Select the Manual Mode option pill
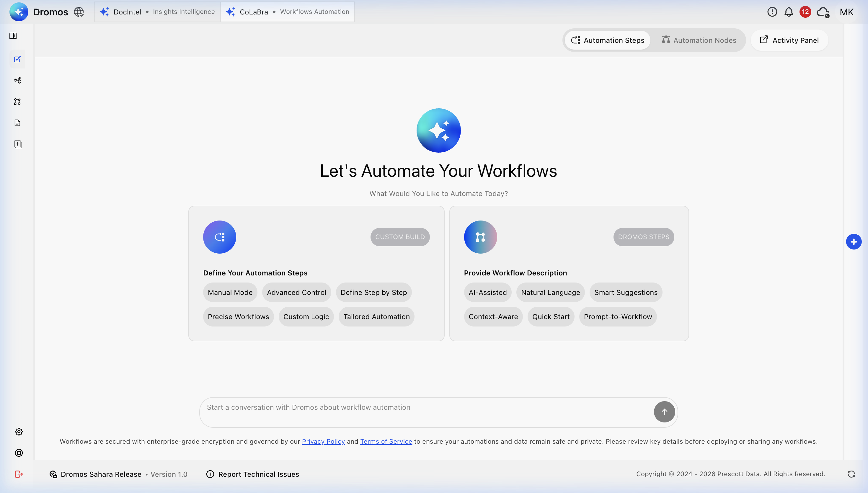Viewport: 868px width, 493px height. [x=230, y=292]
